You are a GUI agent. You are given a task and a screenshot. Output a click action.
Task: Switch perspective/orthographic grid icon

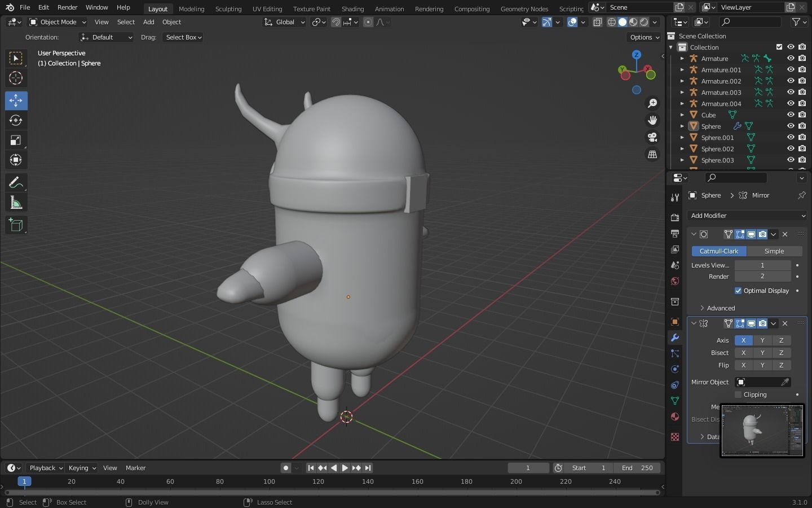(x=652, y=154)
